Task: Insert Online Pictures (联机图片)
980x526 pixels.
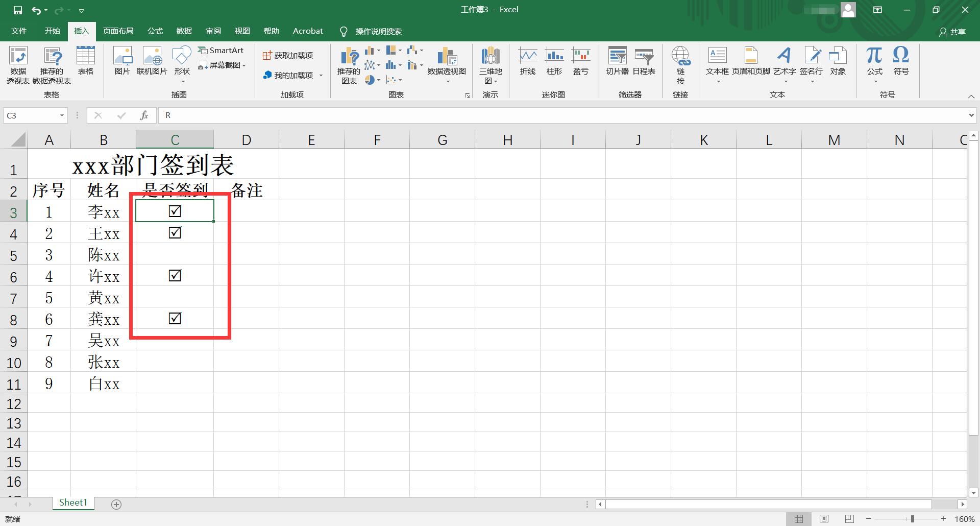Action: pyautogui.click(x=152, y=61)
